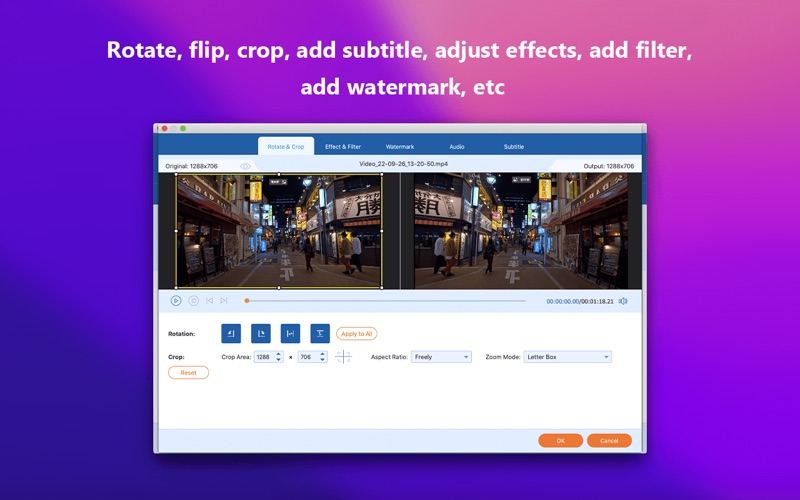
Task: Reset the crop settings
Action: pyautogui.click(x=188, y=372)
